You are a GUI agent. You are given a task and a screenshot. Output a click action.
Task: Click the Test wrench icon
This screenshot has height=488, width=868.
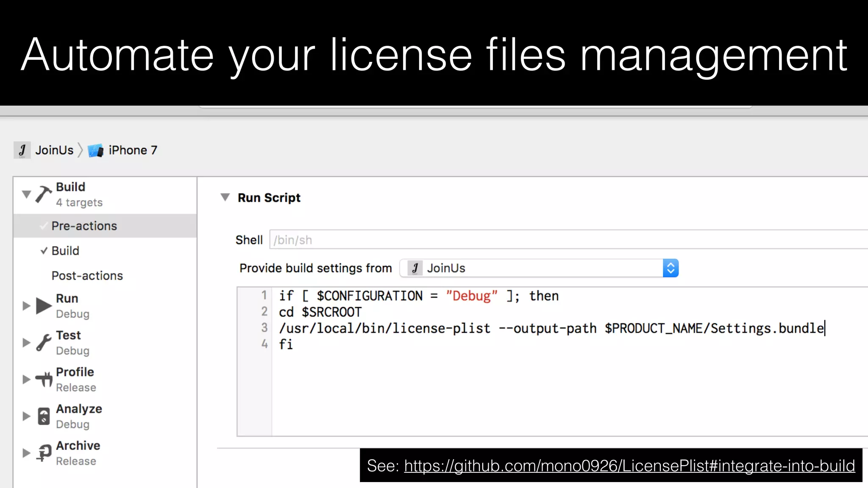coord(44,342)
